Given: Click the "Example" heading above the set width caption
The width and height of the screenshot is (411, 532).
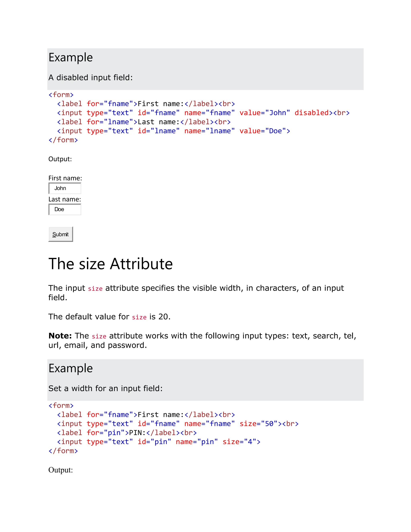Looking at the screenshot, I should click(x=71, y=368).
